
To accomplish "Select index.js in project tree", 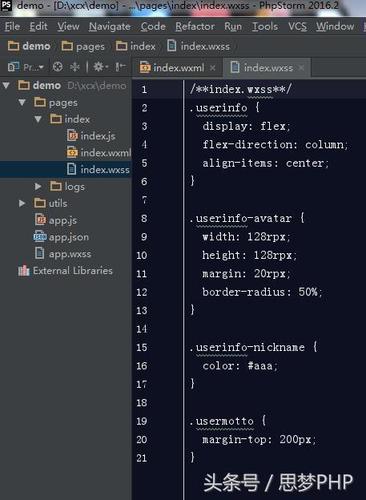I will [x=91, y=136].
